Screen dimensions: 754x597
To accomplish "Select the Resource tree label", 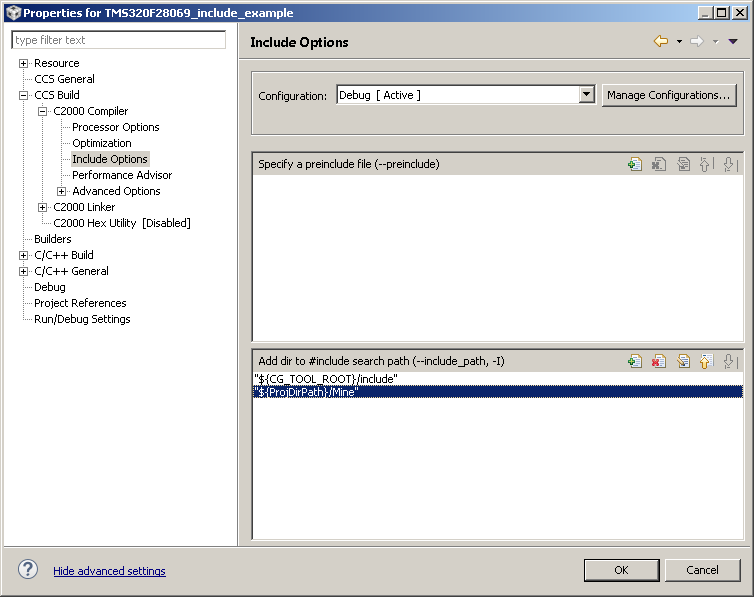I will tap(57, 63).
